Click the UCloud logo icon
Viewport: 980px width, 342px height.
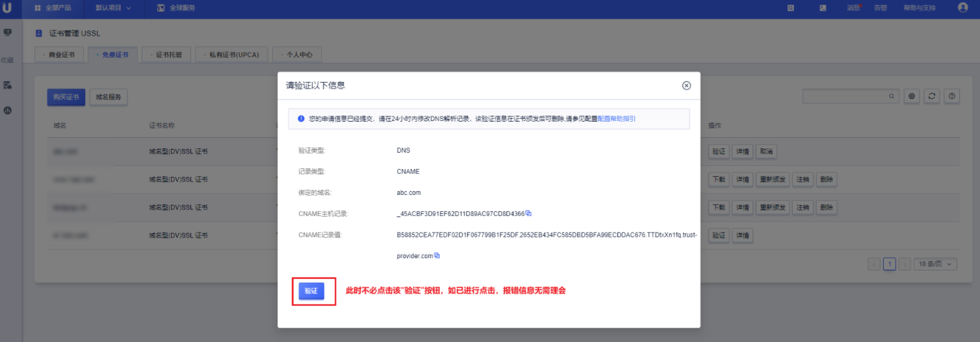click(x=7, y=8)
